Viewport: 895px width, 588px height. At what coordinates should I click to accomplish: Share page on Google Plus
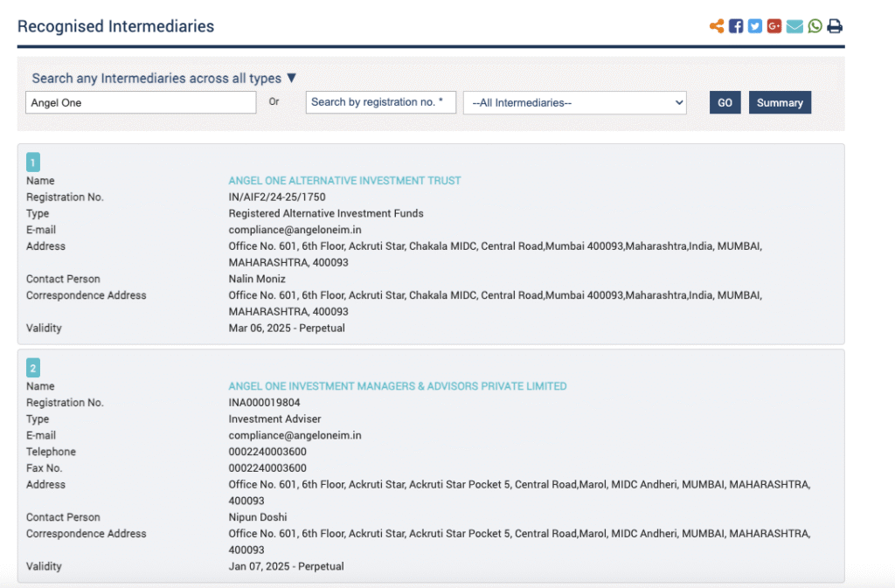coord(774,26)
